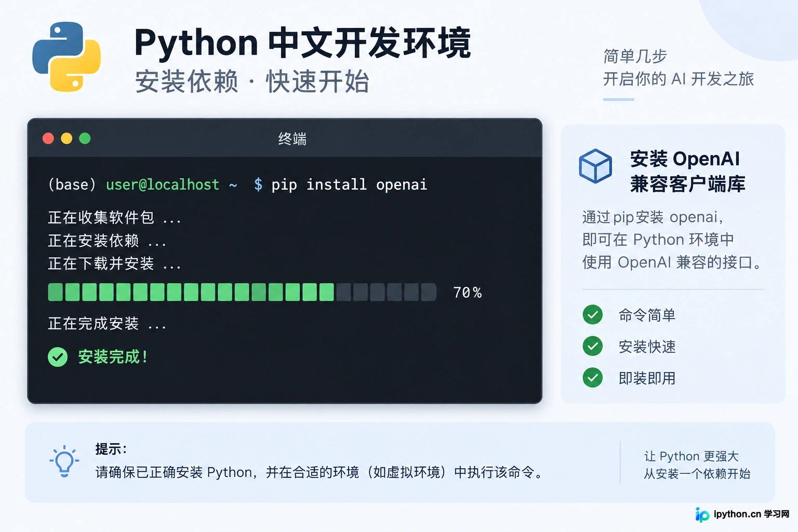The height and width of the screenshot is (532, 798).
Task: Click the 'pip install openai' command
Action: pyautogui.click(x=349, y=184)
